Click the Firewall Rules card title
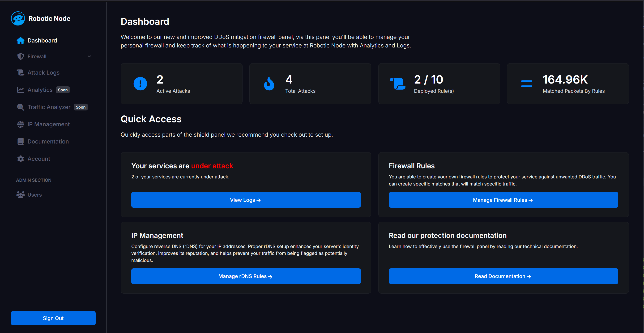 (x=411, y=166)
